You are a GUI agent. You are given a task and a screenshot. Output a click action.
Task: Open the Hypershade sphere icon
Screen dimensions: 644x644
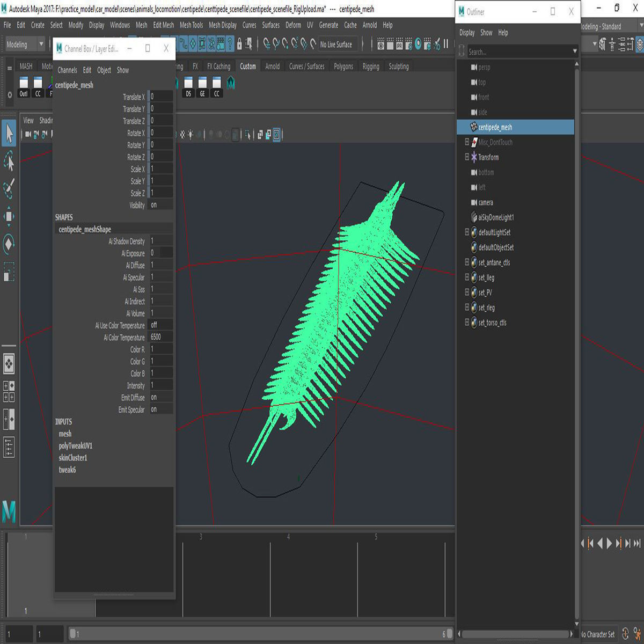[418, 44]
